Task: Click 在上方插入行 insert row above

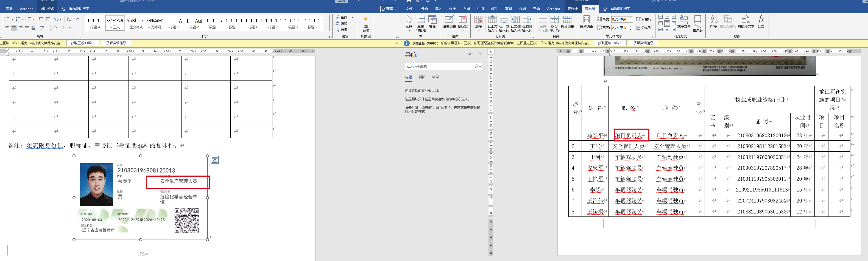Action: [x=492, y=24]
